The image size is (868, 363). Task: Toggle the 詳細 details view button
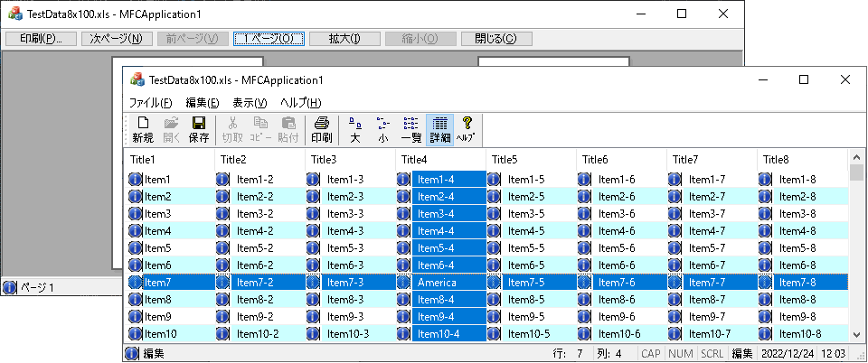[x=440, y=130]
